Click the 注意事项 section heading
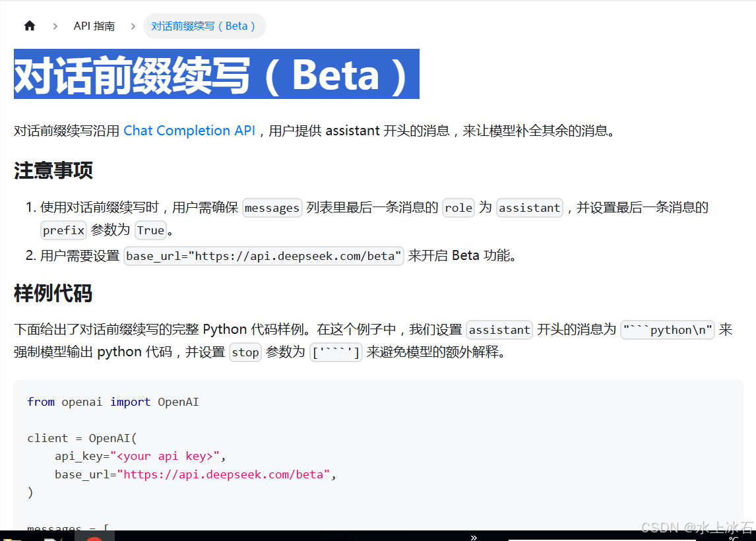Image resolution: width=756 pixels, height=541 pixels. click(x=53, y=170)
